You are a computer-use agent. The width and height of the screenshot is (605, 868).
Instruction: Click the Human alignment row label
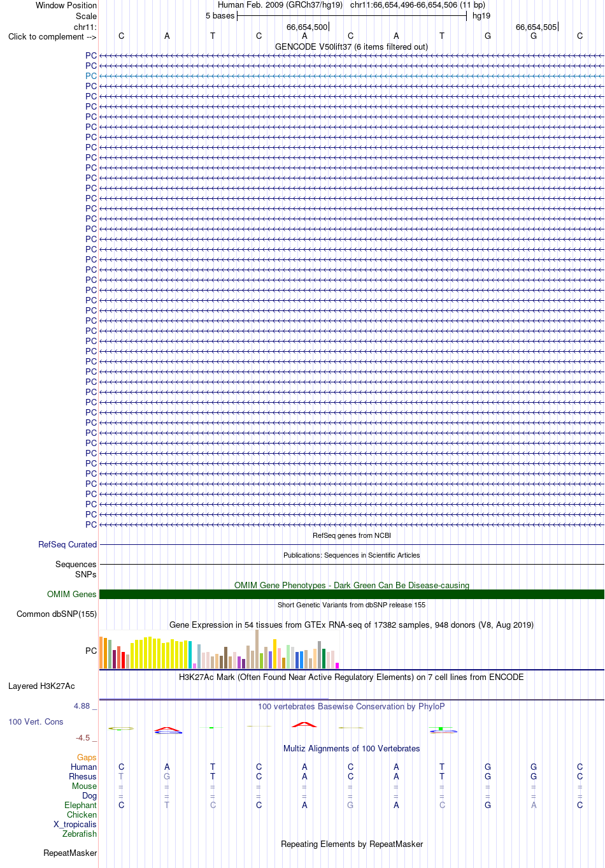tap(84, 767)
